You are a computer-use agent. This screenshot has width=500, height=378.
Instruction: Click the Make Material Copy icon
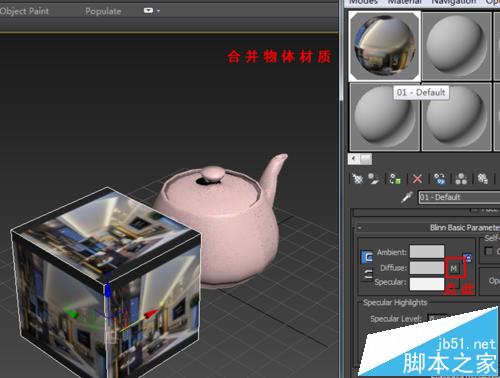pos(439,179)
